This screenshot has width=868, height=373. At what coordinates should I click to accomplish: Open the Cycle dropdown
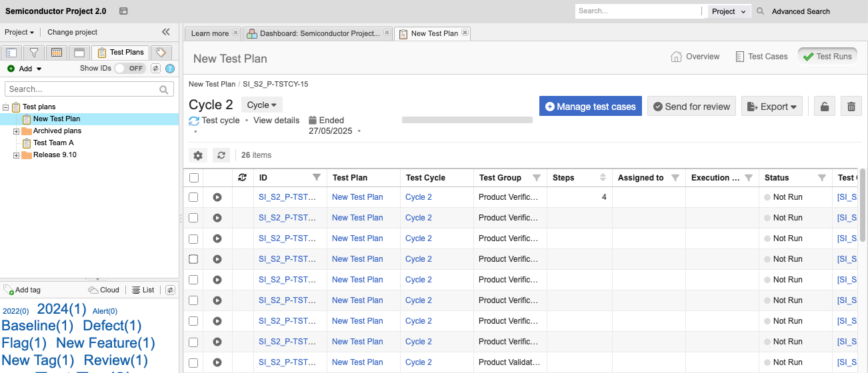[x=261, y=105]
